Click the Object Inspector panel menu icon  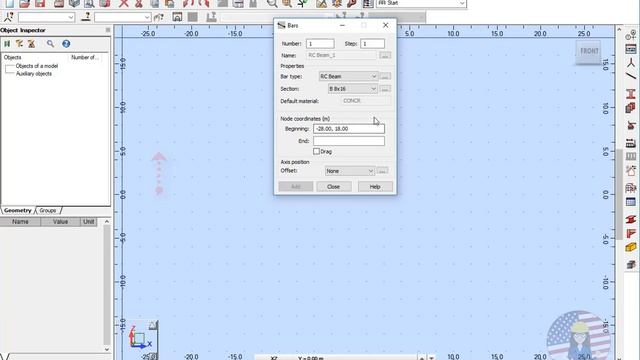108,30
